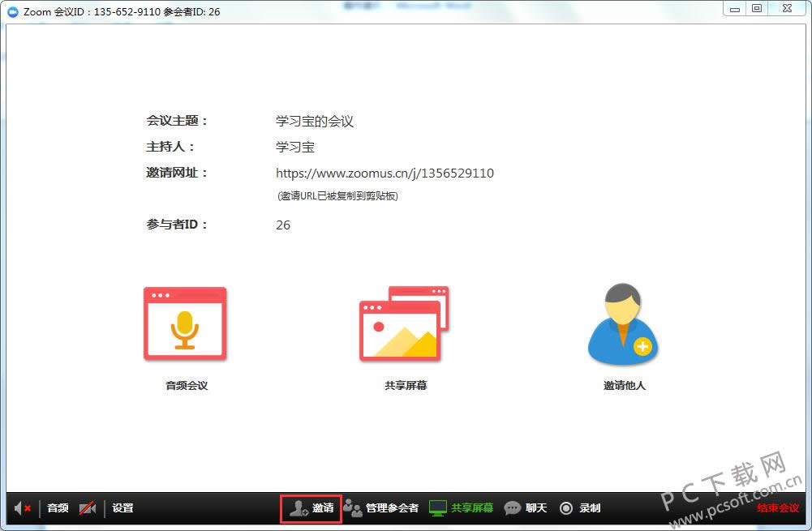Click the microphone 音频会议 large icon
Image resolution: width=812 pixels, height=531 pixels.
tap(185, 323)
